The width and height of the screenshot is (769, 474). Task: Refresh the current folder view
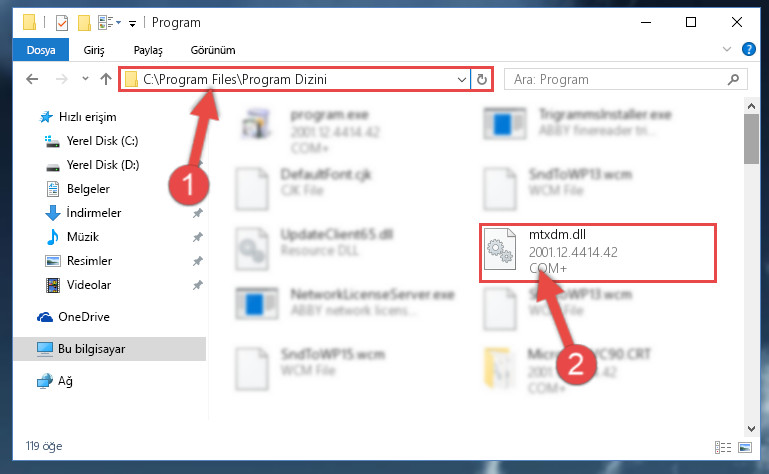pyautogui.click(x=482, y=79)
